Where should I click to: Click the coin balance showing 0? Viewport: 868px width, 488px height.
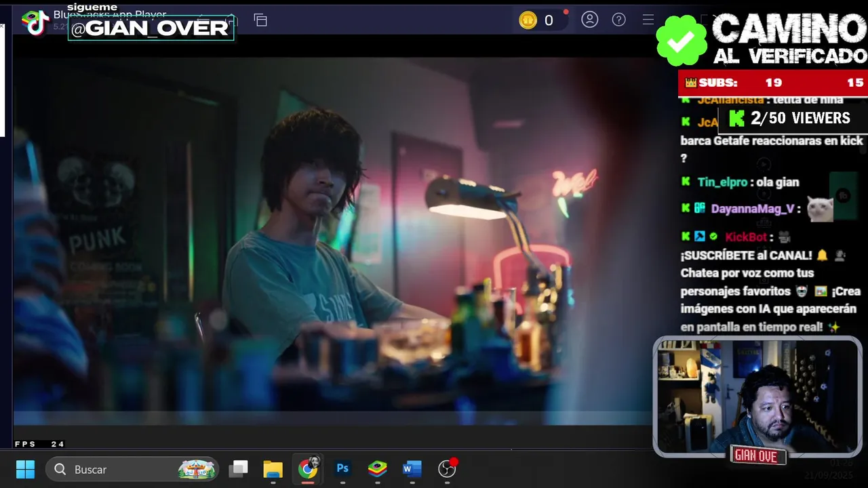(549, 20)
